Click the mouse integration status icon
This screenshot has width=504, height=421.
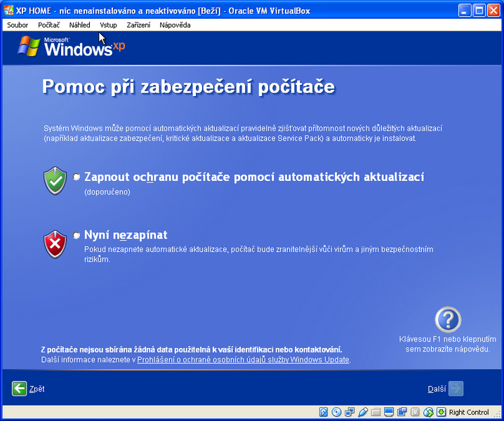(x=428, y=412)
